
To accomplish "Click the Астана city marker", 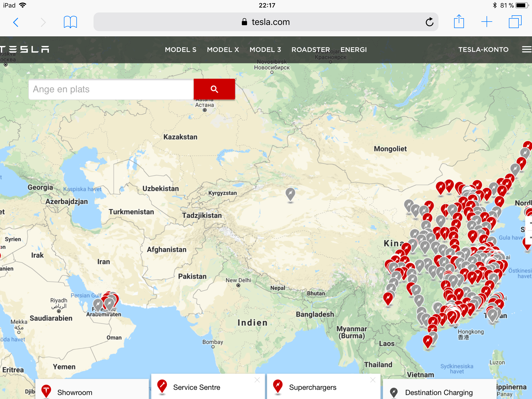I will pos(205,110).
